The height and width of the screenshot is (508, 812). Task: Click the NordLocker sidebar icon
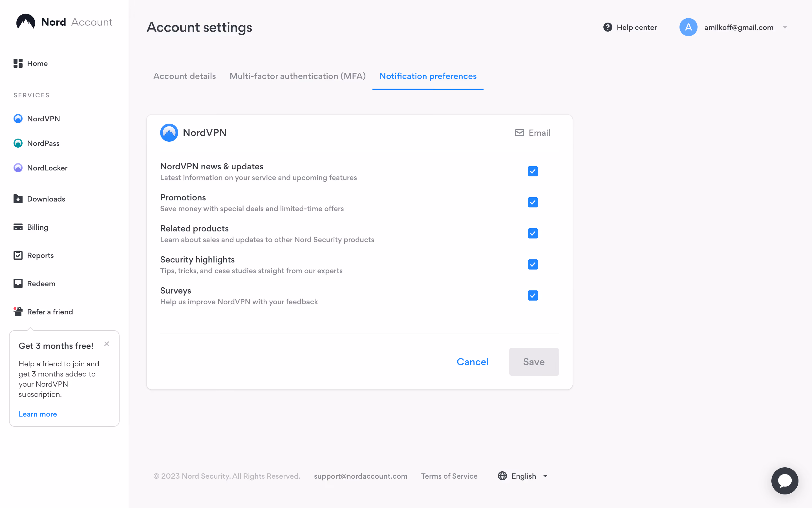(18, 168)
